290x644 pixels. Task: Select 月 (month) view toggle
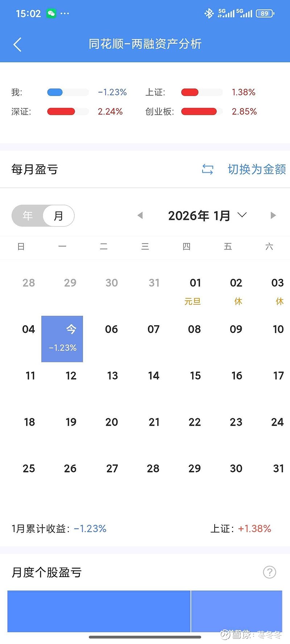pos(58,216)
